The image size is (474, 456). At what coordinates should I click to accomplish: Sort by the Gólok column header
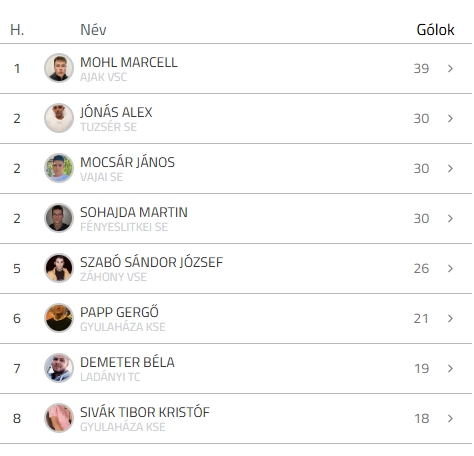click(x=435, y=30)
